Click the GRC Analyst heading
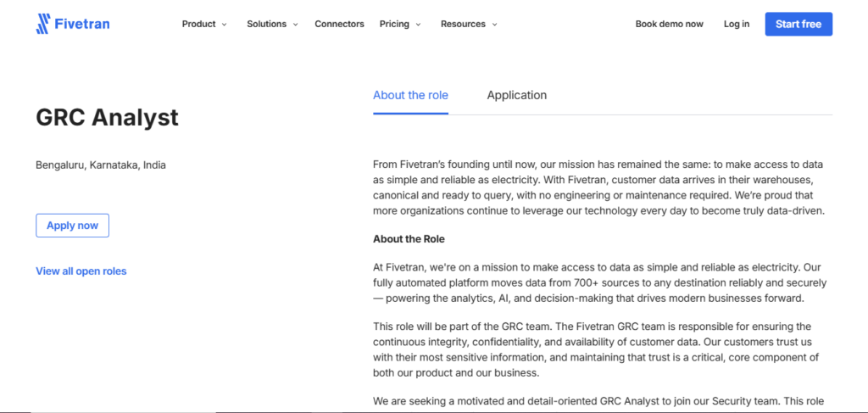The image size is (868, 413). tap(108, 117)
